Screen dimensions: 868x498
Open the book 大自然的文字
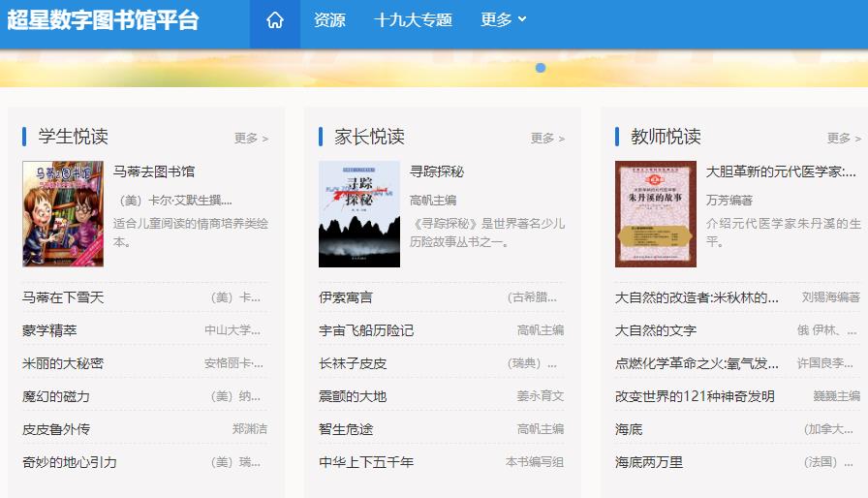click(x=656, y=330)
